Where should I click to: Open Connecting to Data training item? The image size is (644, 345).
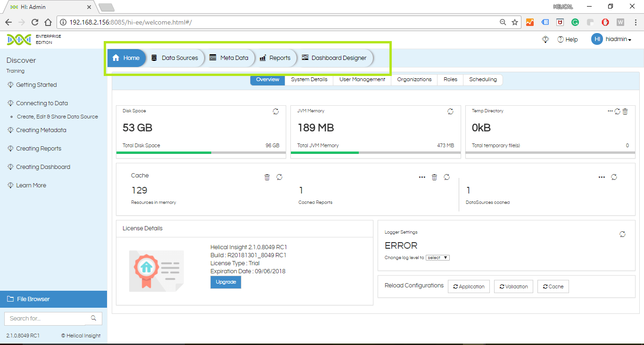click(x=42, y=103)
